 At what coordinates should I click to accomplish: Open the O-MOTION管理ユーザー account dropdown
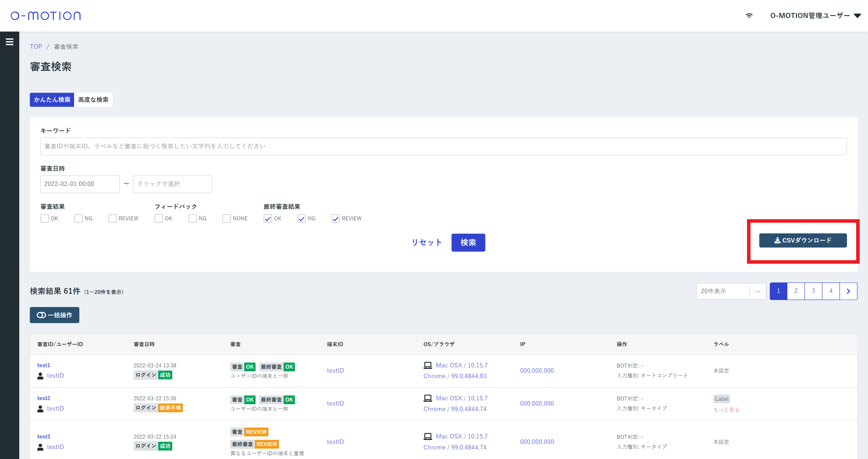[x=815, y=16]
